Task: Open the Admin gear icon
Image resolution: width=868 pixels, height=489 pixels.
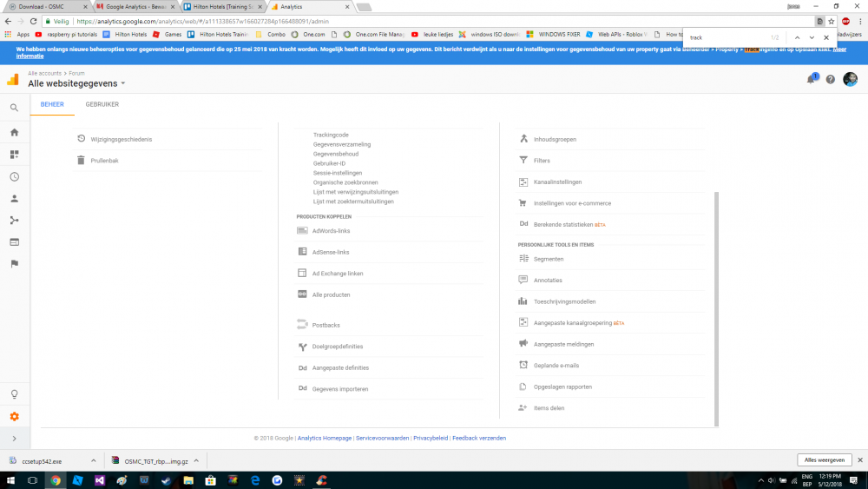Action: [x=15, y=416]
